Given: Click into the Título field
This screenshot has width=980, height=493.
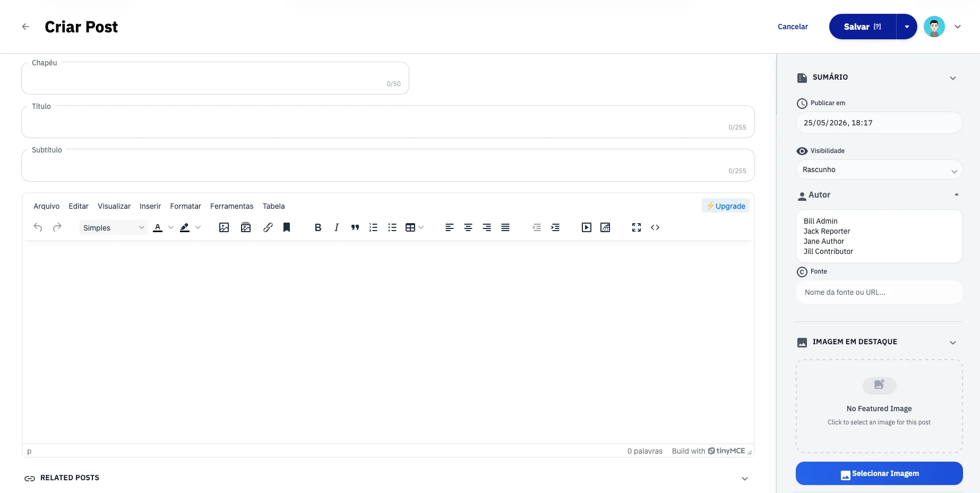Looking at the screenshot, I should [x=388, y=122].
